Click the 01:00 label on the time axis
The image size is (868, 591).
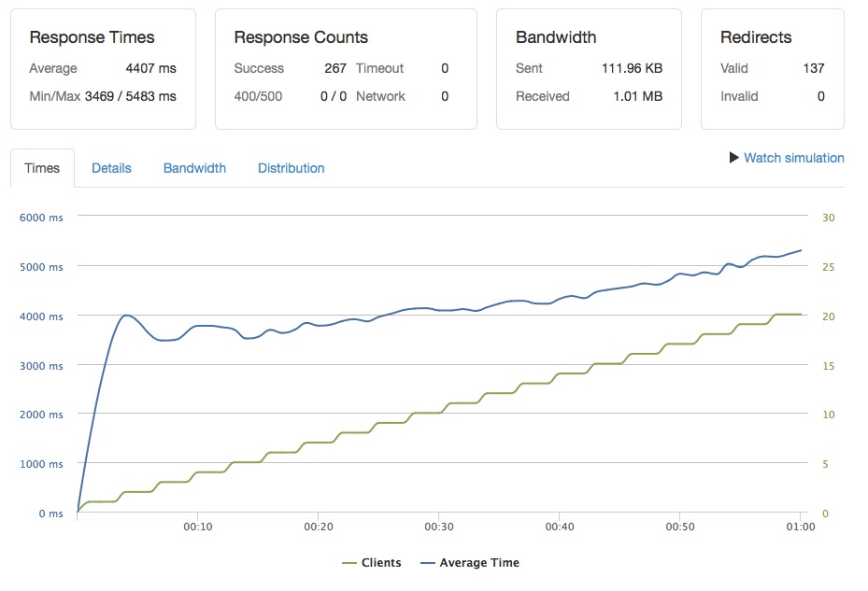click(x=801, y=527)
